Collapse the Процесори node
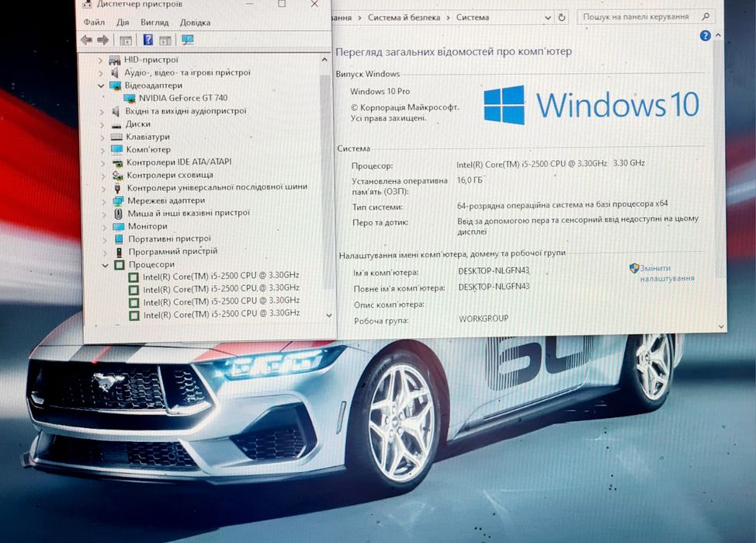 [105, 265]
